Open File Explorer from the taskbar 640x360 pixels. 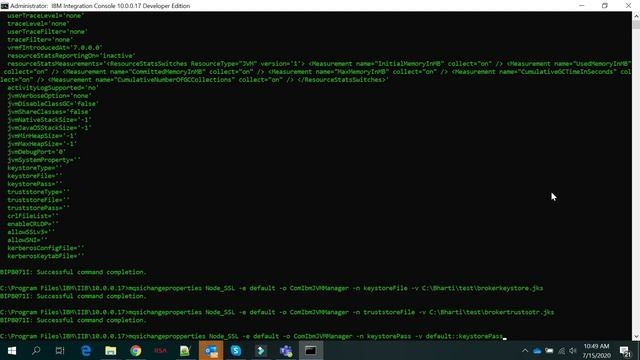click(x=111, y=351)
